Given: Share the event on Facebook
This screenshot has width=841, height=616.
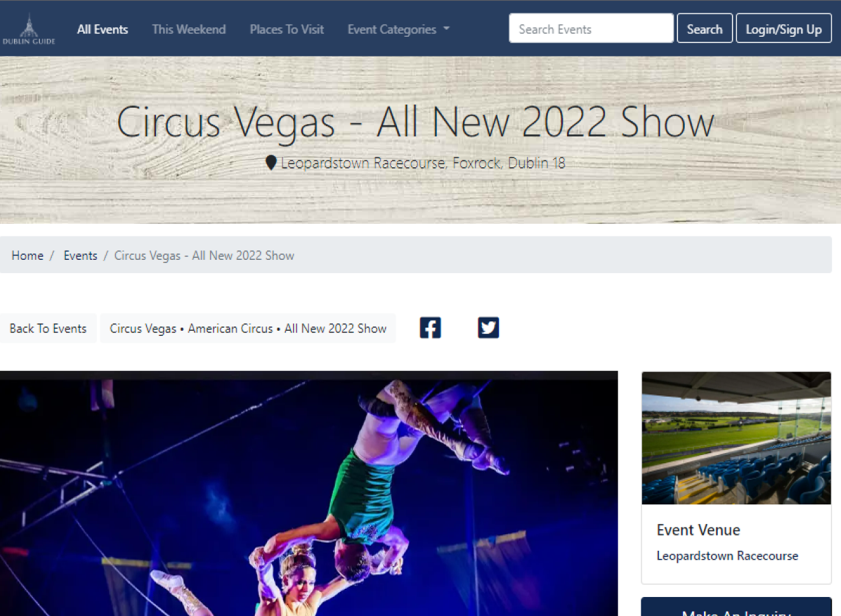Looking at the screenshot, I should (x=430, y=328).
